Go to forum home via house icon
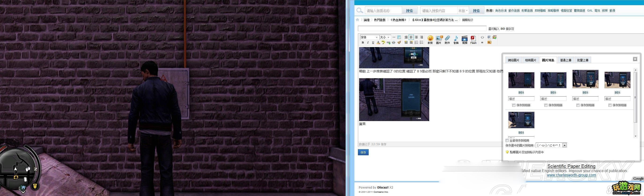Screen dimensions: 644x196 (x=357, y=20)
